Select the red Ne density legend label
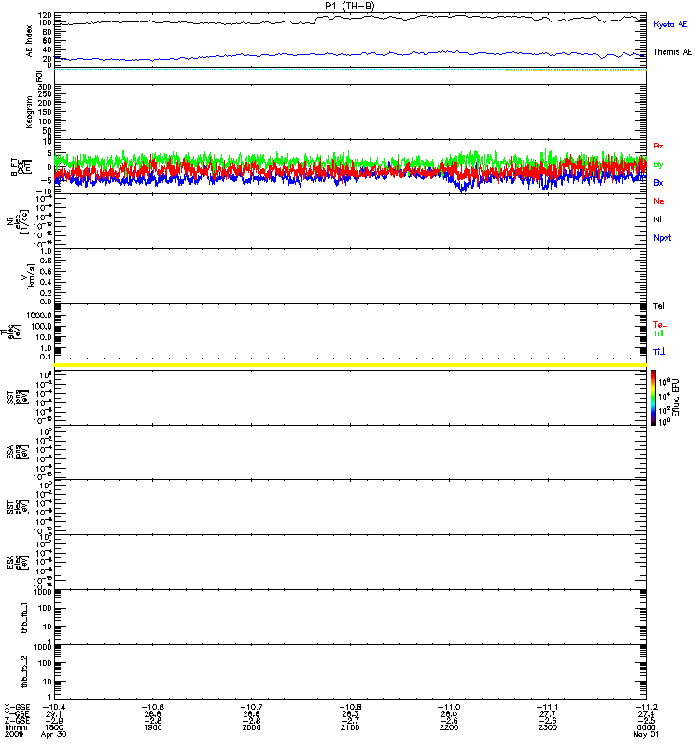The width and height of the screenshot is (700, 747). click(x=659, y=201)
